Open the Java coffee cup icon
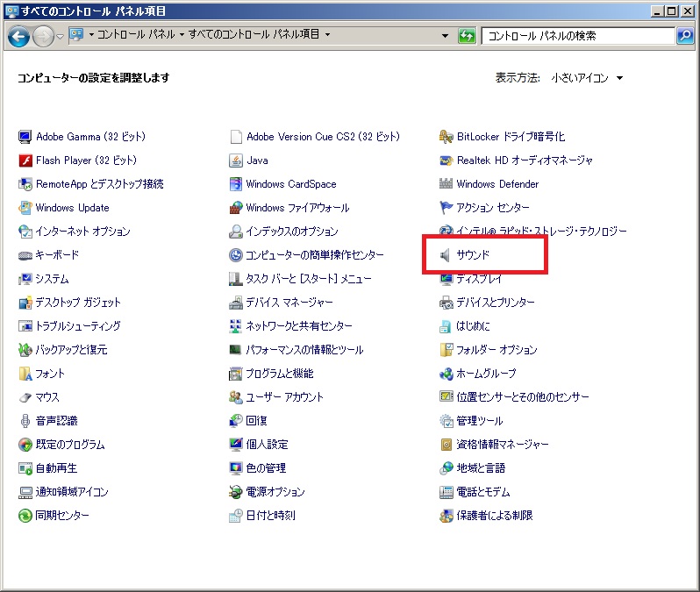This screenshot has width=700, height=592. click(x=236, y=160)
